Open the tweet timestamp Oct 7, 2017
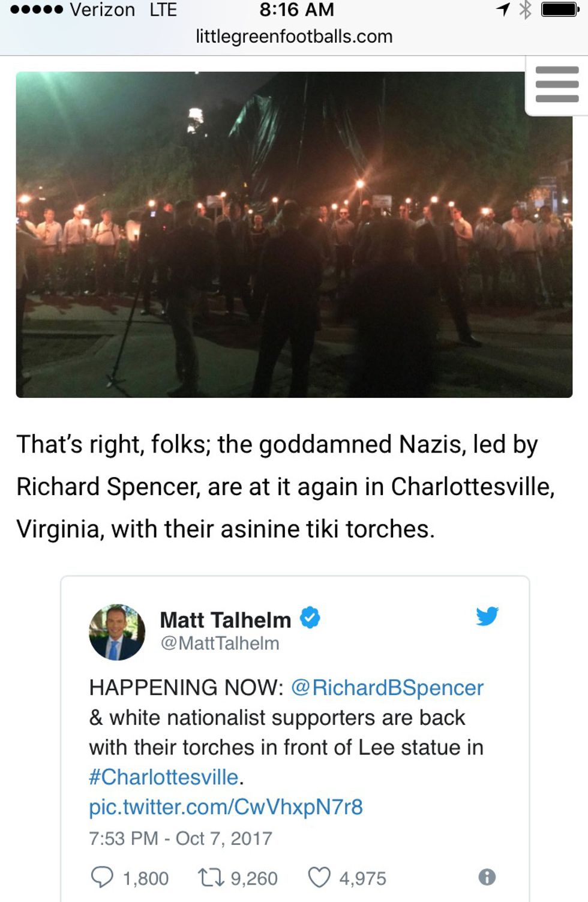Viewport: 588px width, 902px height. tap(181, 838)
